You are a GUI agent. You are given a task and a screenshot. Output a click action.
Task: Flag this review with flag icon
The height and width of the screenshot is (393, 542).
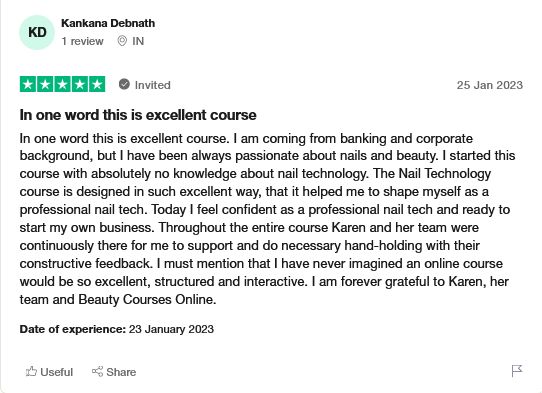(517, 371)
